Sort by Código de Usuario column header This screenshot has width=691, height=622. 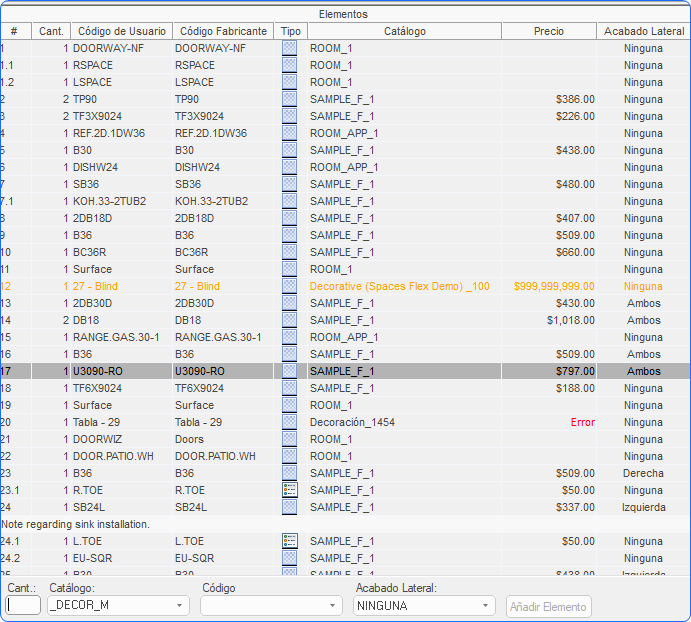122,31
